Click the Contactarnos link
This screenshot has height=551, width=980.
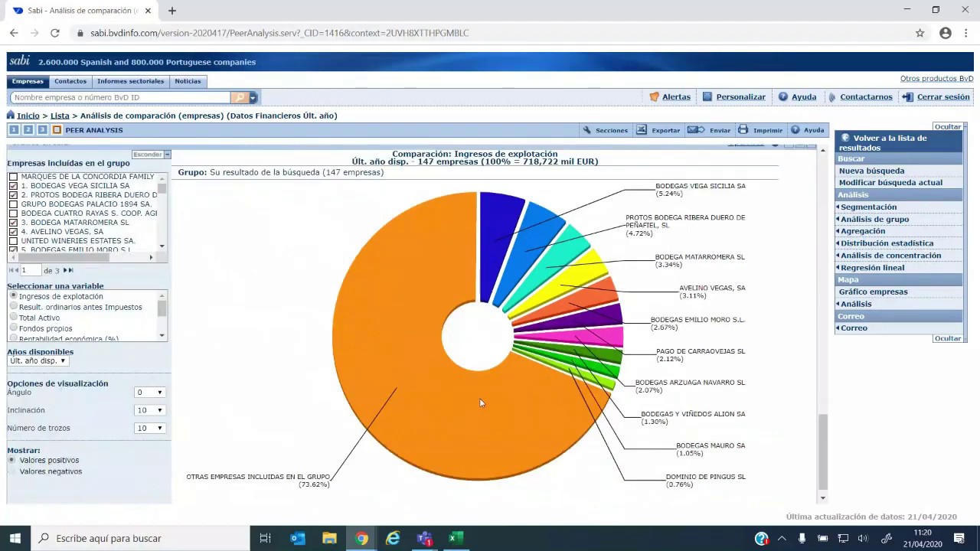tap(866, 97)
